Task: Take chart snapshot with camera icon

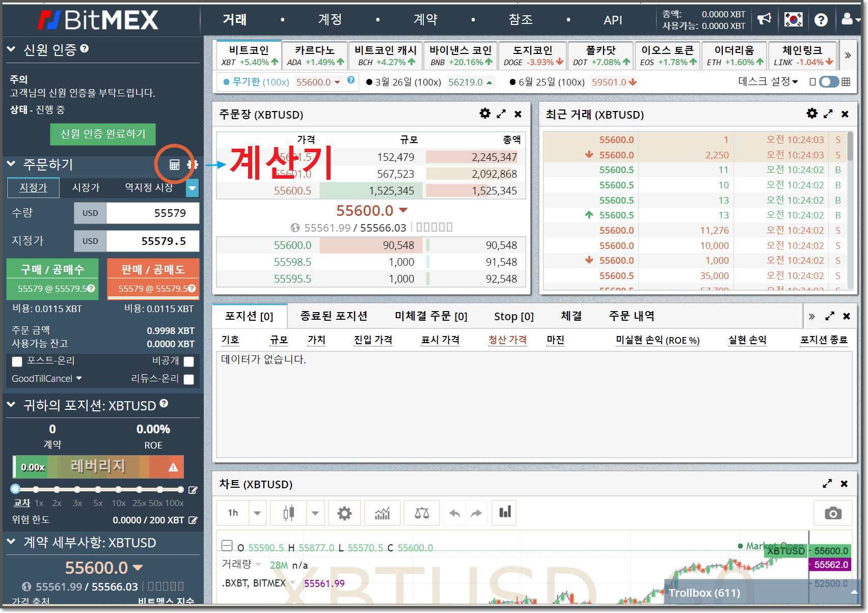Action: pos(833,513)
